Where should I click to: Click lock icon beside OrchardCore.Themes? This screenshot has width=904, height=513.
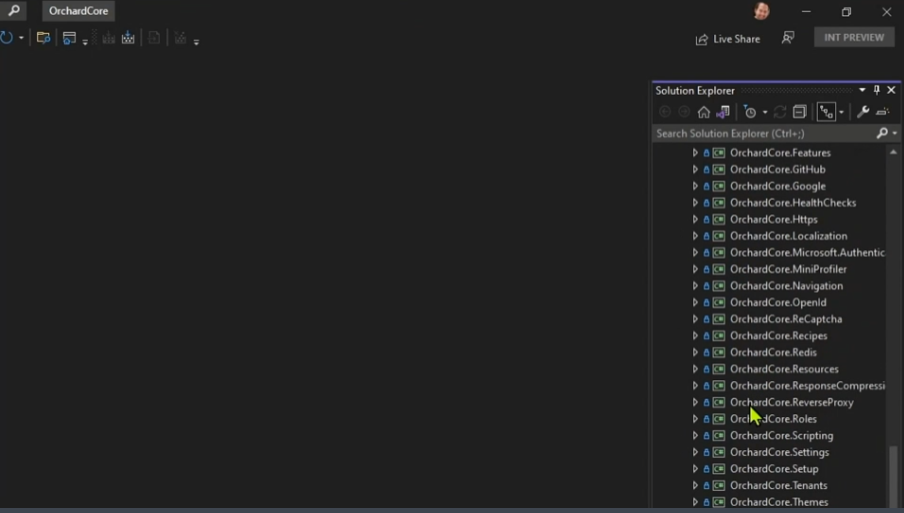pyautogui.click(x=706, y=502)
